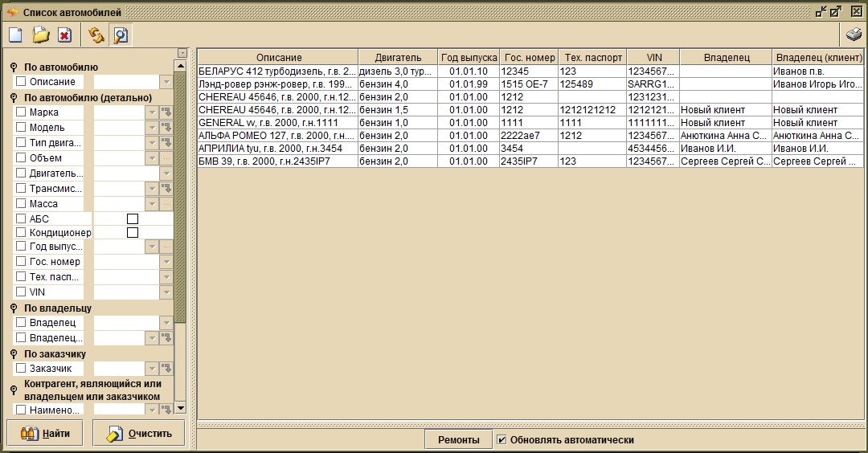
Task: Open the Объем filter dropdown
Action: pos(152,158)
